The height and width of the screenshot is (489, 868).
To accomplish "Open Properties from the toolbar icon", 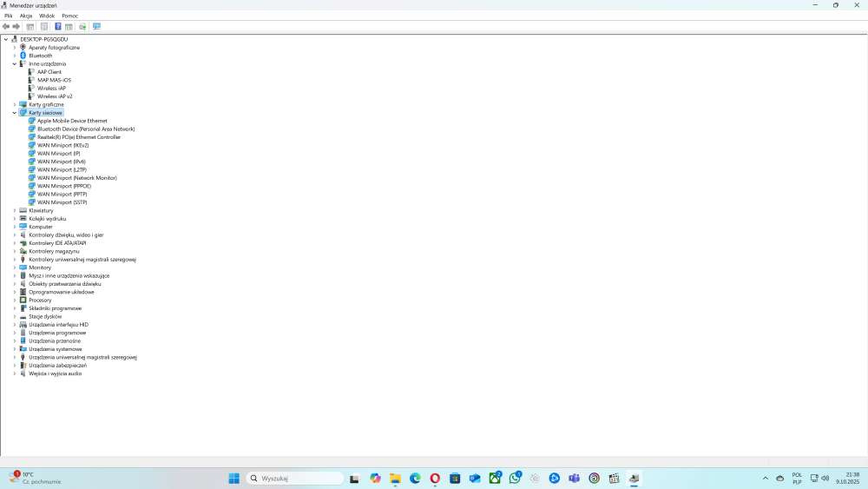I will [44, 27].
